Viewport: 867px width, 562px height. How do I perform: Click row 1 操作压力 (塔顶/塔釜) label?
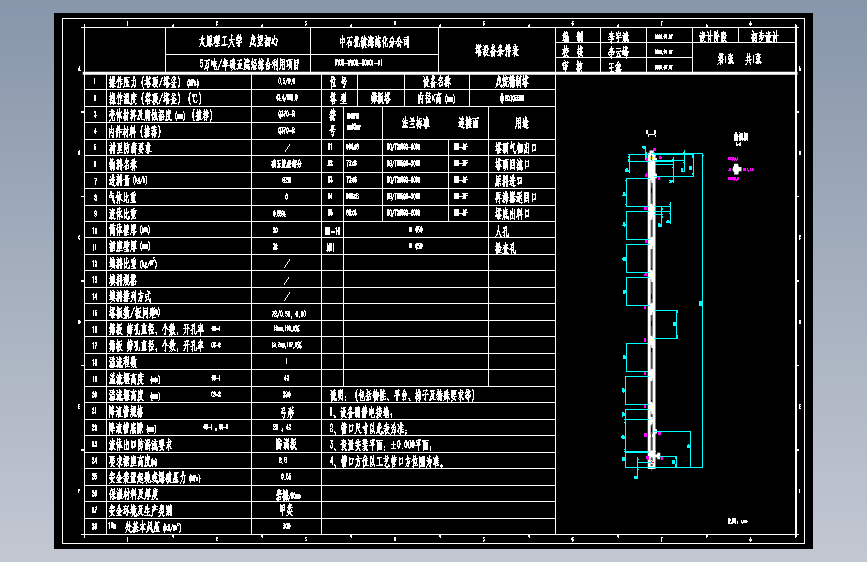click(x=154, y=82)
